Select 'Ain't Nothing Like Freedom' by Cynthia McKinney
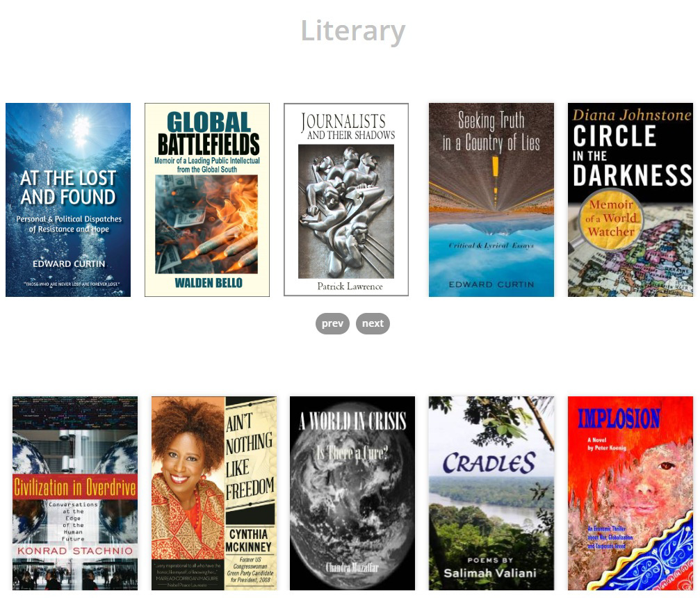This screenshot has height=598, width=700. 214,493
